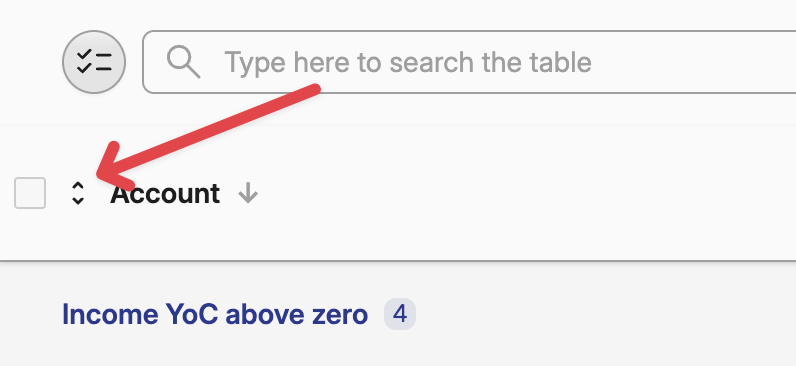The height and width of the screenshot is (366, 796).
Task: Click the count badge showing 4
Action: [x=400, y=314]
